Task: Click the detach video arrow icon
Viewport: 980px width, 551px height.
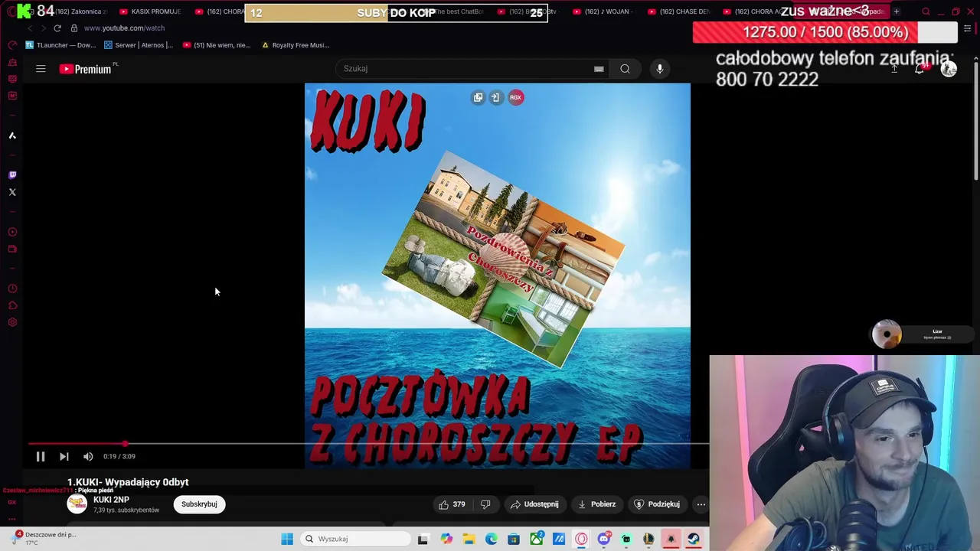Action: click(x=495, y=97)
